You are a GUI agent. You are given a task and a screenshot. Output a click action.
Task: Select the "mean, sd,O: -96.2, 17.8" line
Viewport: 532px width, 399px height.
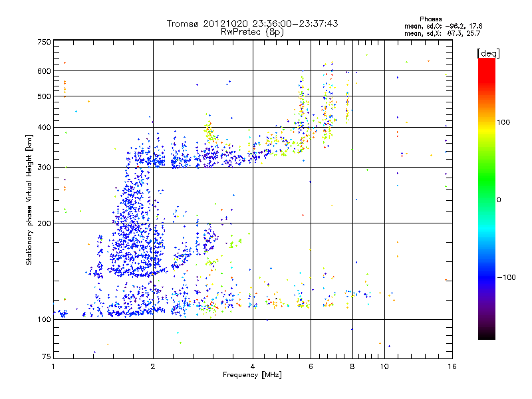[x=443, y=26]
